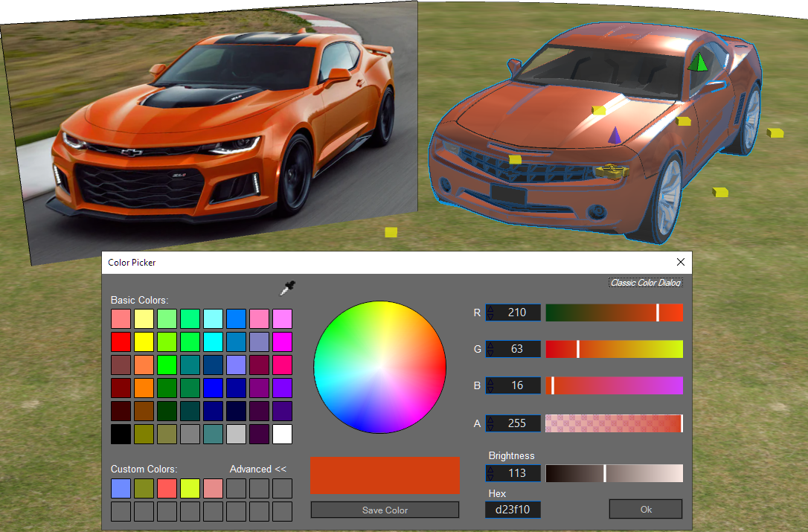Select the black basic color swatch
The image size is (808, 532).
(121, 434)
